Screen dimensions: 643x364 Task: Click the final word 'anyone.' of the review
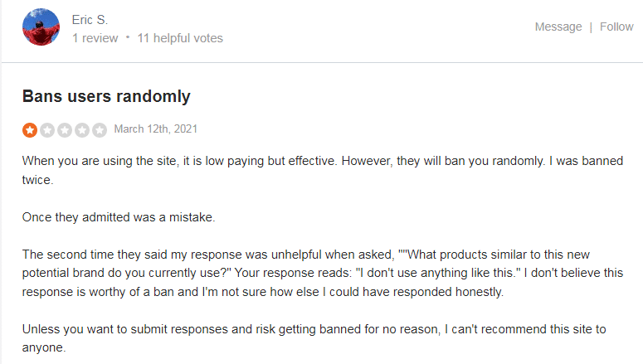[x=44, y=347]
